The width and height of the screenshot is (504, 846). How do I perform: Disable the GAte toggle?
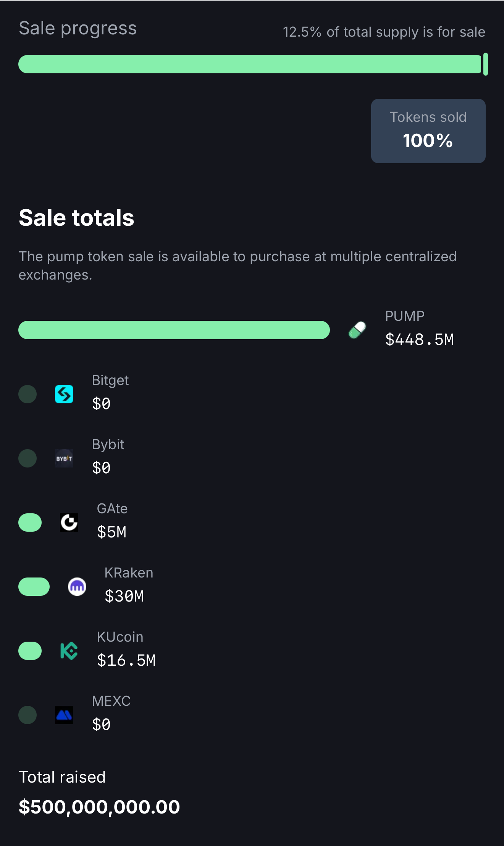coord(30,523)
